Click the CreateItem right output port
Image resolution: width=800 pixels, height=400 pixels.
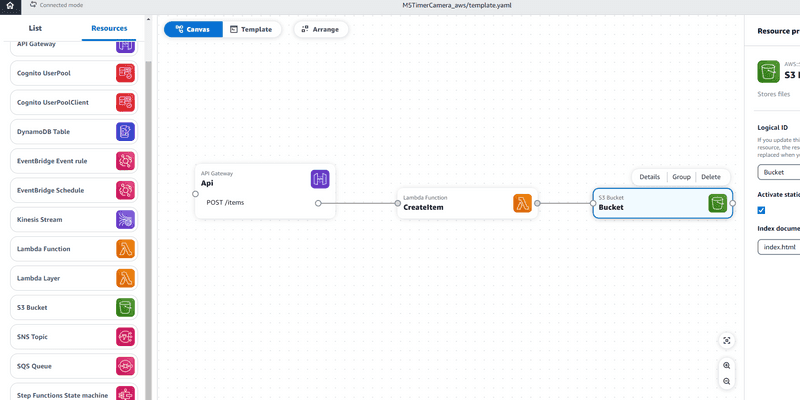537,203
